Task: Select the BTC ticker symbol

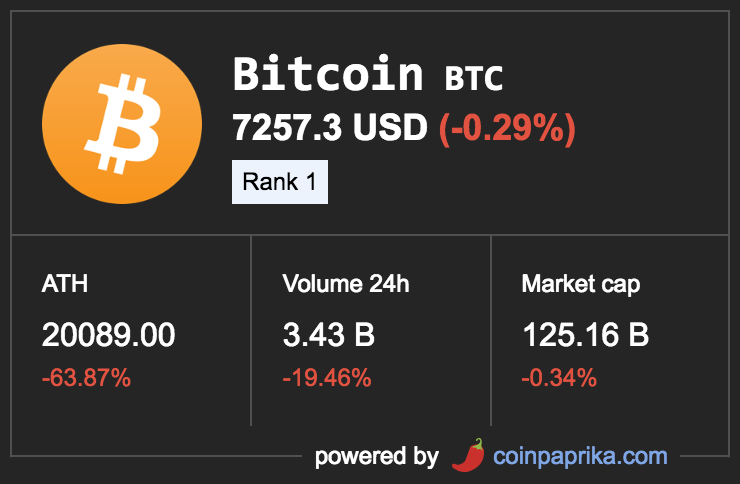Action: tap(474, 78)
